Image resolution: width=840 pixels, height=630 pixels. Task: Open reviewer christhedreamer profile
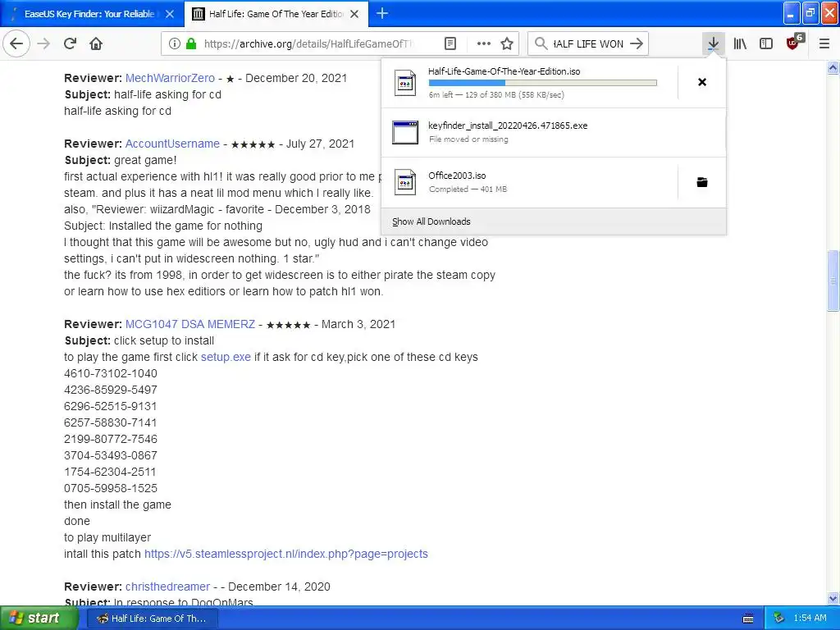[x=167, y=587]
